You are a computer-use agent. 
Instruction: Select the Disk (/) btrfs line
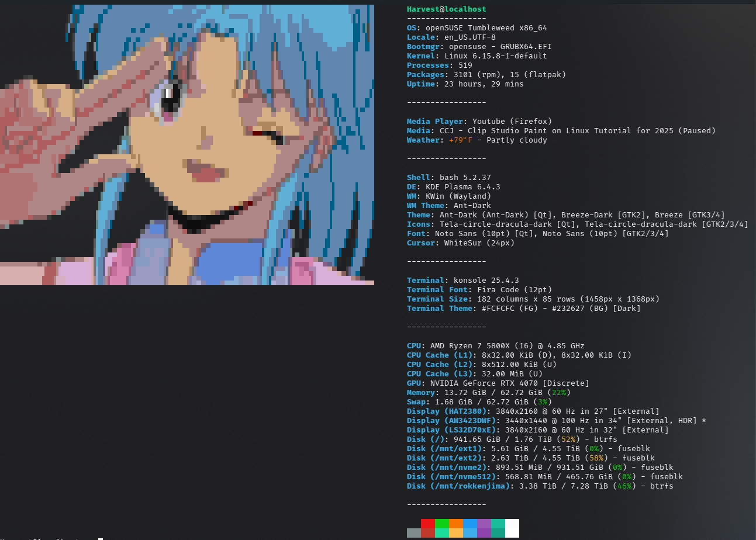click(512, 439)
